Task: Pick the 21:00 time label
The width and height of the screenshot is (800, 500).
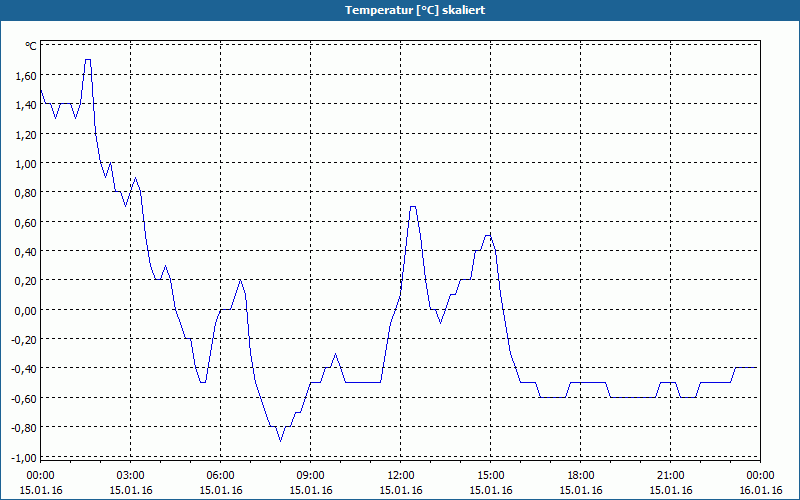Action: click(x=670, y=476)
